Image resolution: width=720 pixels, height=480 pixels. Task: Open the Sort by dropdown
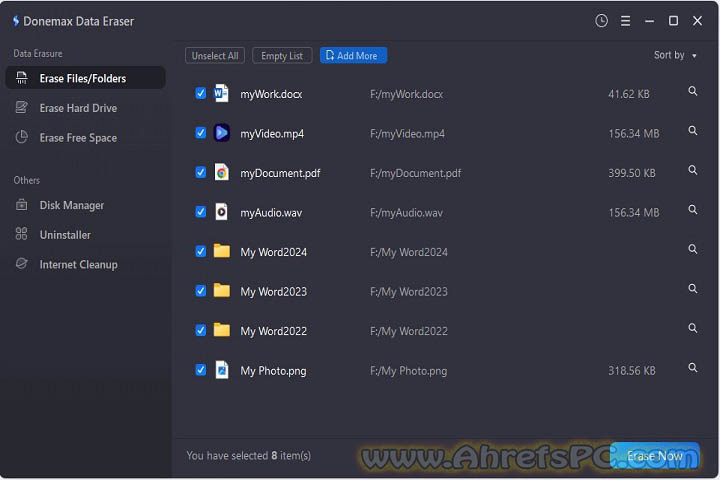(x=675, y=55)
